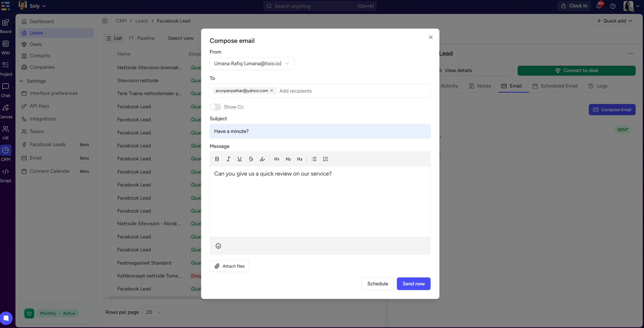The width and height of the screenshot is (644, 328).
Task: Open notifications bell icon
Action: click(599, 6)
